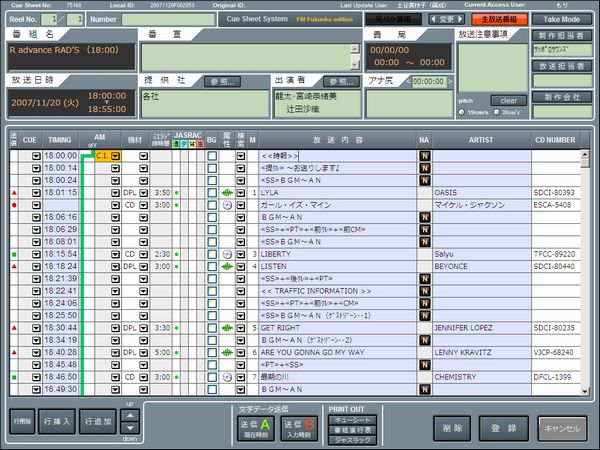Click red triangle marker in LYLA row
The image size is (600, 450).
click(x=14, y=193)
